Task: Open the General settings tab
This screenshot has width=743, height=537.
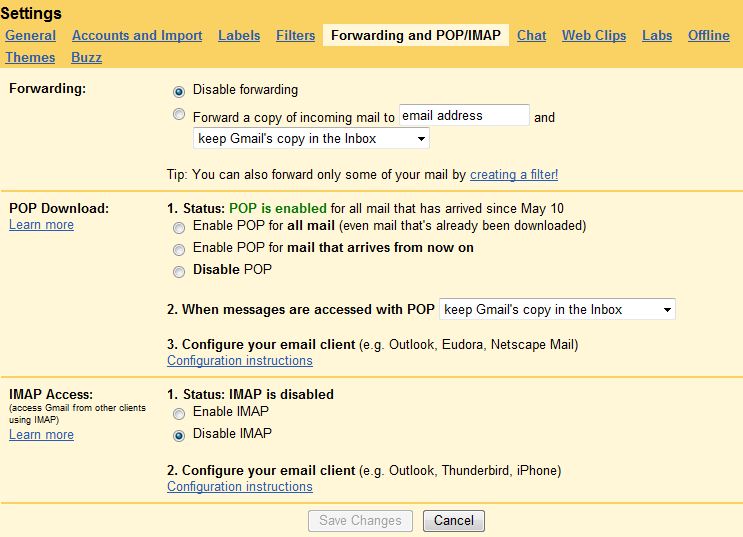Action: pyautogui.click(x=31, y=36)
